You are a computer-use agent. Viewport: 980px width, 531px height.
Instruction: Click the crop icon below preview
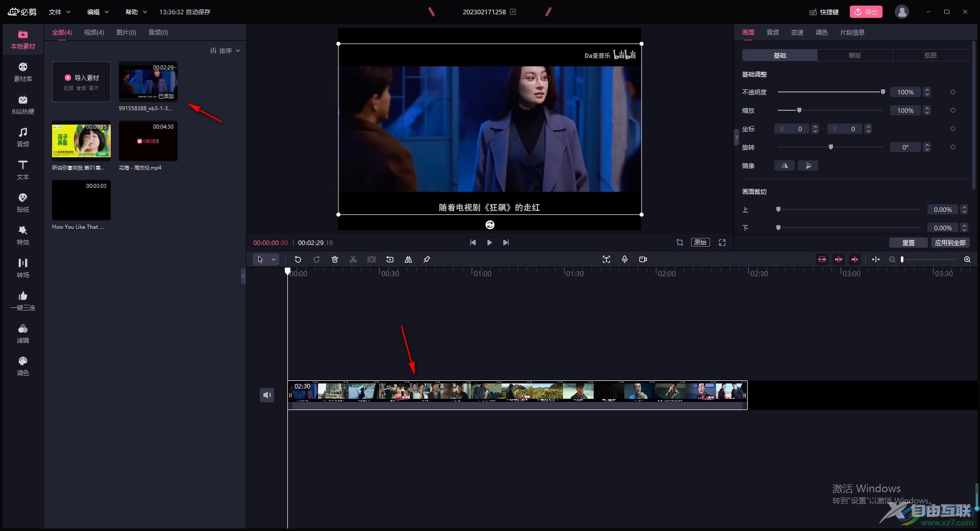[680, 243]
